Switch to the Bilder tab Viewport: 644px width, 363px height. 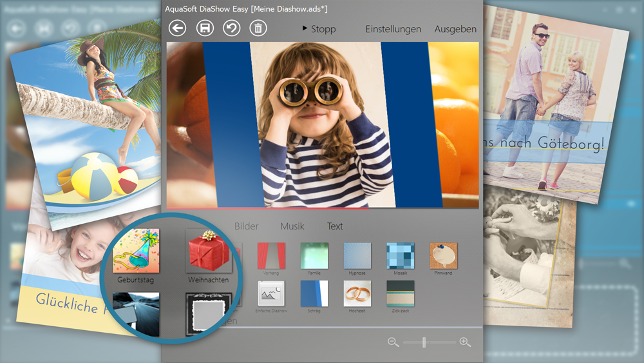click(246, 226)
